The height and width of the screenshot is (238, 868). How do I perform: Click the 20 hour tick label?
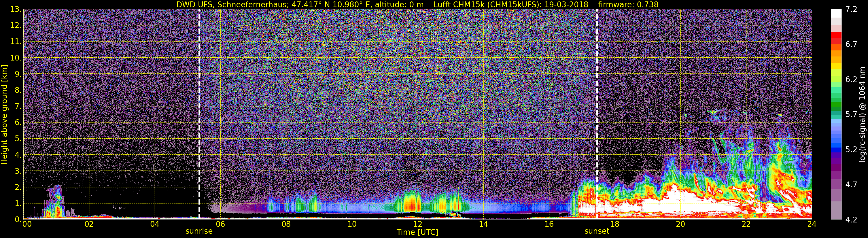point(680,224)
